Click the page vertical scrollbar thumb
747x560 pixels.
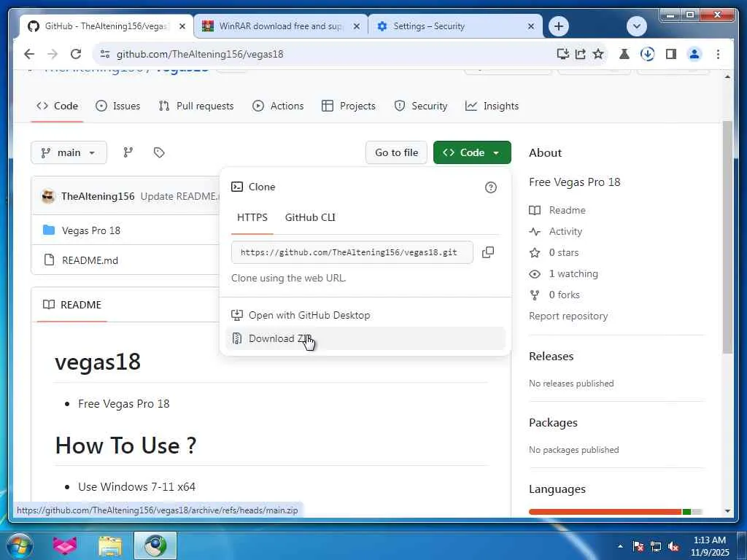727,237
